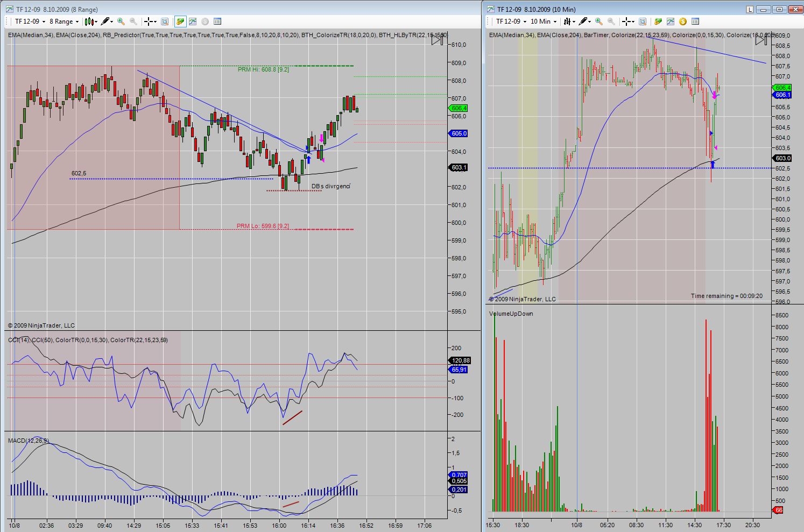Viewport: 804px width, 532px height.
Task: Open drawing tools pen in 8 Range chart
Action: (105, 22)
